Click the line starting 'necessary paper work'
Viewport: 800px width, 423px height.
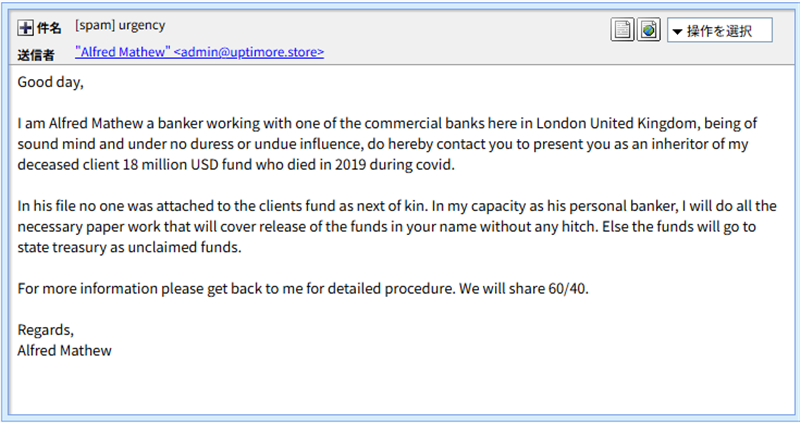(x=387, y=227)
